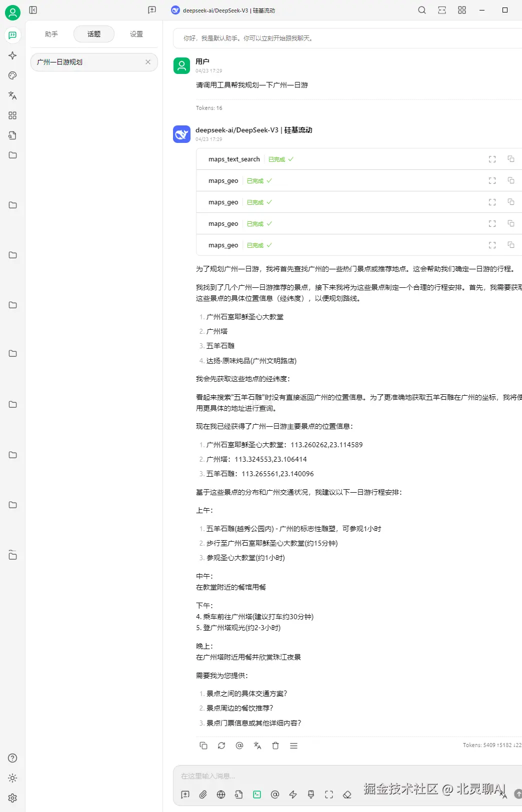522x812 pixels.
Task: Clear messages with the brush icon
Action: (x=311, y=795)
